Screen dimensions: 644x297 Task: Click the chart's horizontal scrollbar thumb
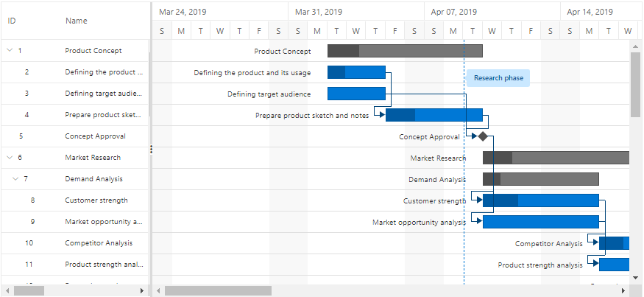click(218, 290)
